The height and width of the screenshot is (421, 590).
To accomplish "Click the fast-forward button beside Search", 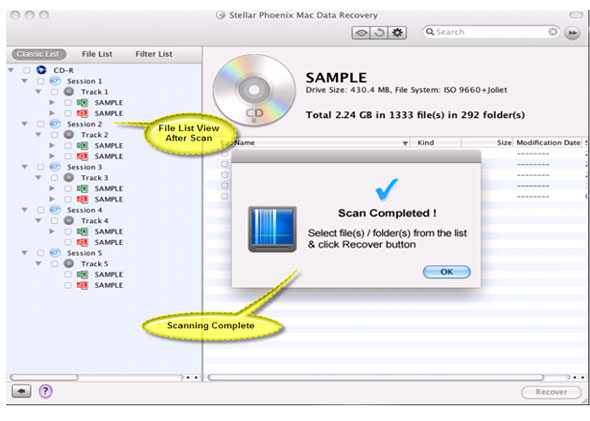I will (x=572, y=33).
